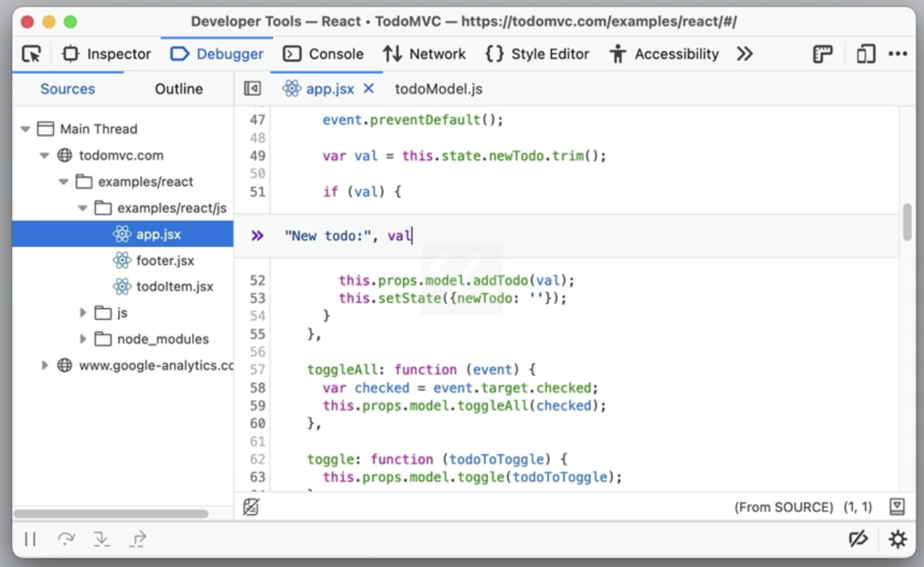Click the toggleAll function name
The image size is (924, 567).
click(x=341, y=369)
